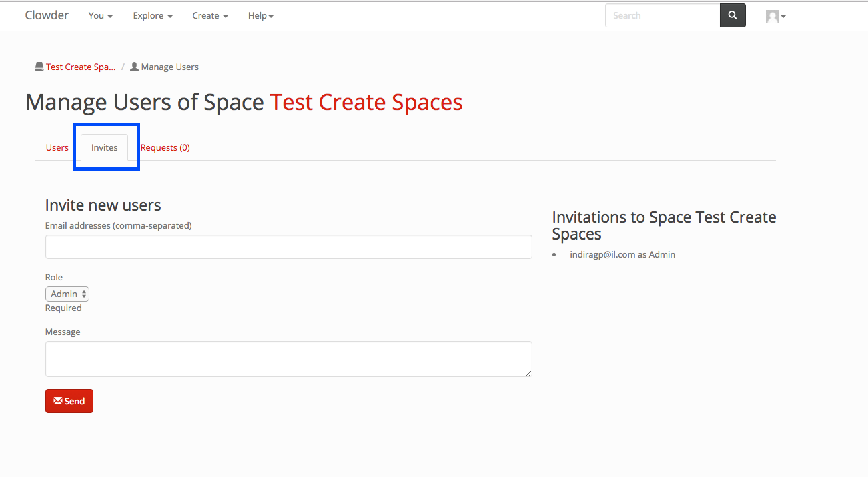Open the Test Create Spa... breadcrumb link
Viewport: 868px width, 477px height.
[81, 67]
